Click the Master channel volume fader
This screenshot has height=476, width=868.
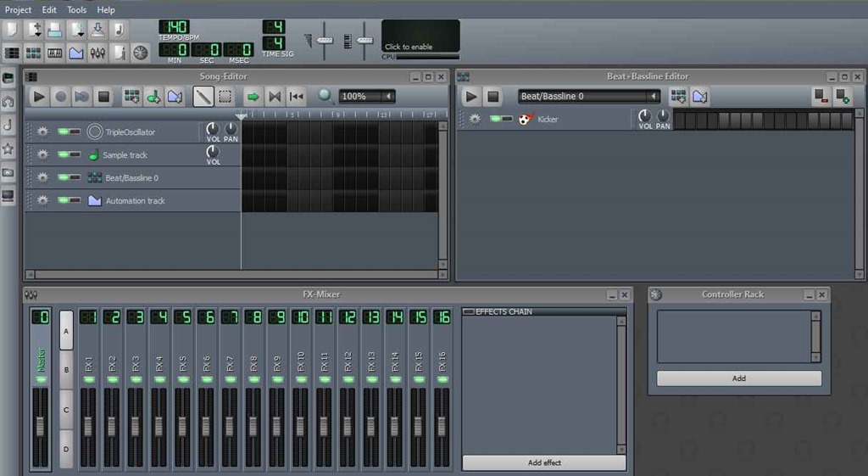tap(41, 424)
